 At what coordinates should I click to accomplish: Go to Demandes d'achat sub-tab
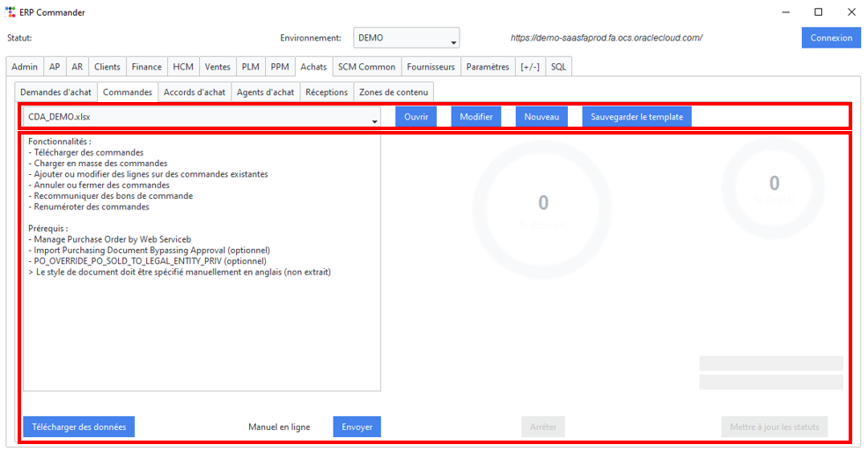pos(56,91)
